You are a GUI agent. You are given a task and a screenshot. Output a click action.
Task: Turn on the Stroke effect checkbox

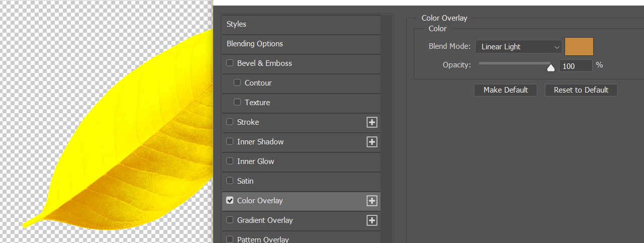click(230, 122)
